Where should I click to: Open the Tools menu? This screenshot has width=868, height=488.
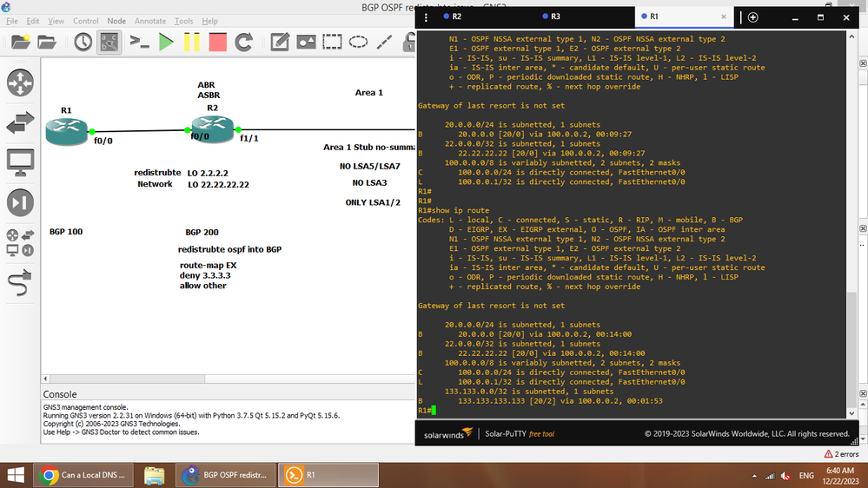coord(184,21)
